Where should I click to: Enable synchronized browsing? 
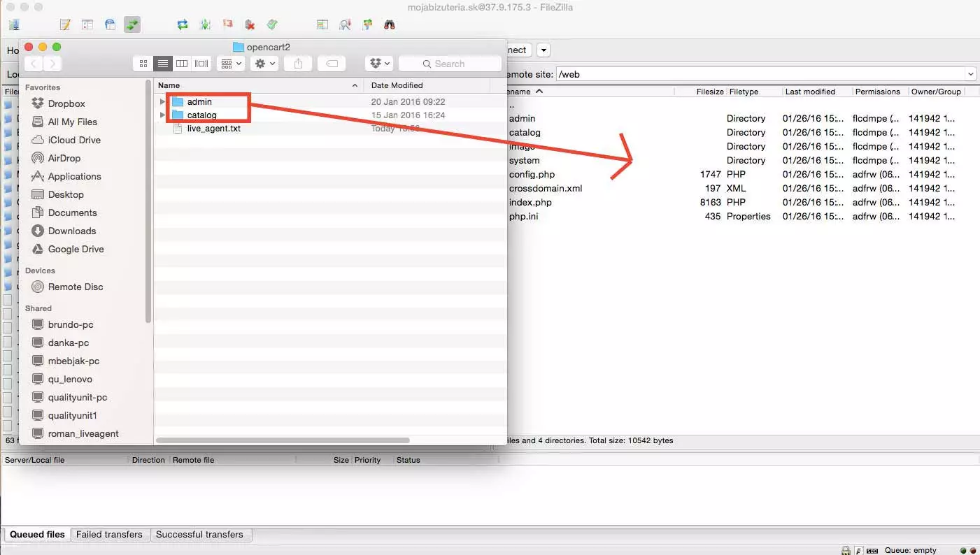(x=367, y=24)
